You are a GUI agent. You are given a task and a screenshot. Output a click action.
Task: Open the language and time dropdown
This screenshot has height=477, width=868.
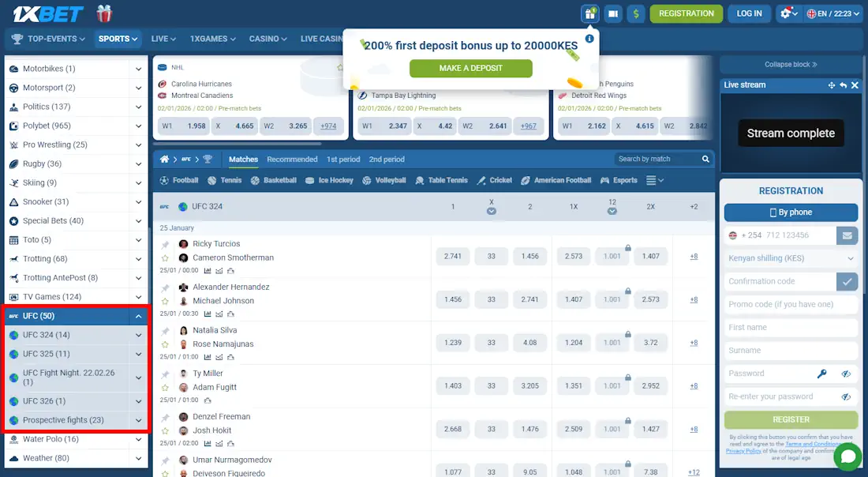click(x=832, y=13)
